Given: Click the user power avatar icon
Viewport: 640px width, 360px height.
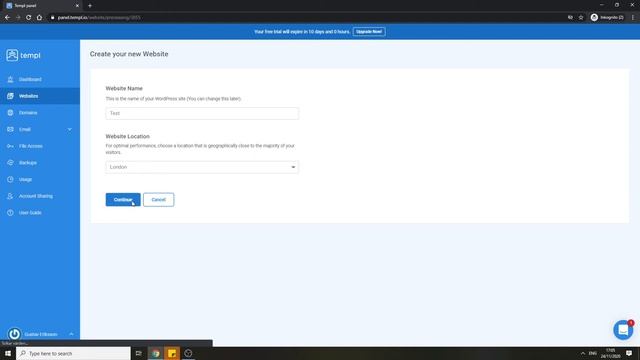Looking at the screenshot, I should [x=14, y=334].
